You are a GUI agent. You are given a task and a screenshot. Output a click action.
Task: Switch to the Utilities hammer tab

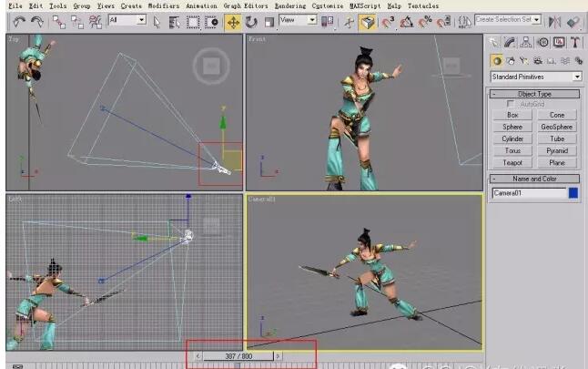click(575, 42)
